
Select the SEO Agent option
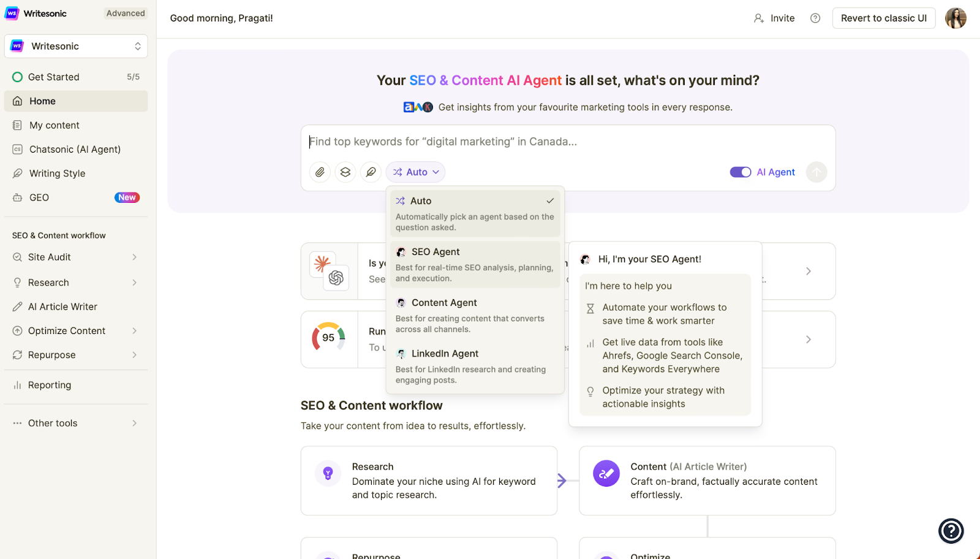pyautogui.click(x=475, y=264)
